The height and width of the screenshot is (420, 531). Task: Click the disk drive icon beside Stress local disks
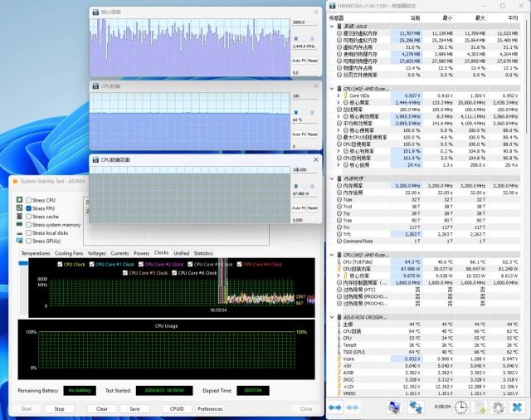tap(20, 233)
